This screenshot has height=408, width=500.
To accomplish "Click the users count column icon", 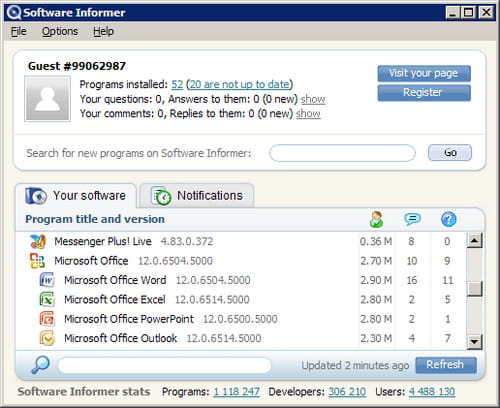I will [376, 219].
